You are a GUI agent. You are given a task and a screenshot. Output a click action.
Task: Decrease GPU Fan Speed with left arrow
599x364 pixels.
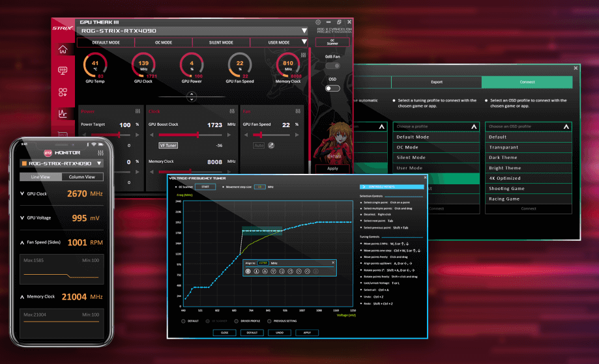pyautogui.click(x=246, y=135)
